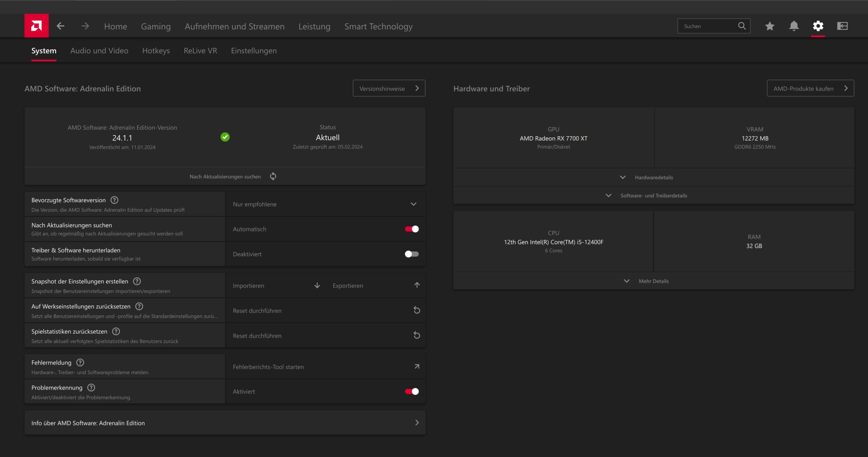Image resolution: width=868 pixels, height=457 pixels.
Task: Open help for Auf Werkseinstellungen zurücksetzen
Action: (x=139, y=306)
